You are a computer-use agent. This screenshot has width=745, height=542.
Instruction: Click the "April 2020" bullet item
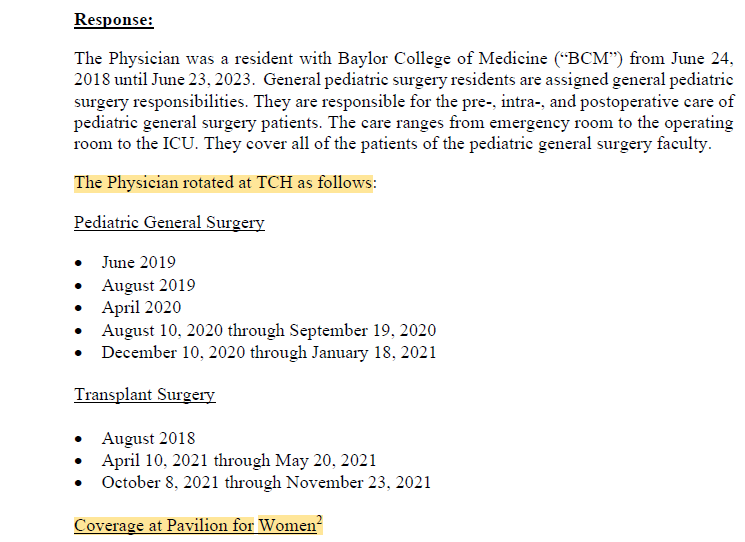pyautogui.click(x=141, y=307)
